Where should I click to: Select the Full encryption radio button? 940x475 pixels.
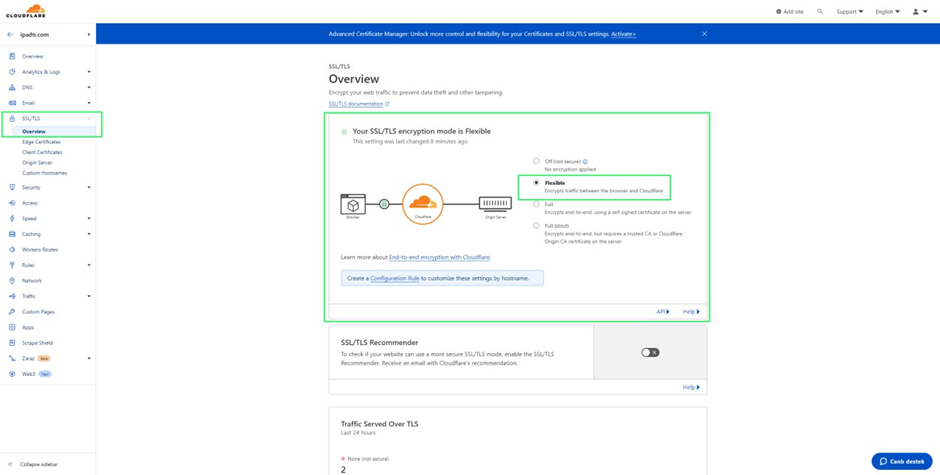click(536, 205)
